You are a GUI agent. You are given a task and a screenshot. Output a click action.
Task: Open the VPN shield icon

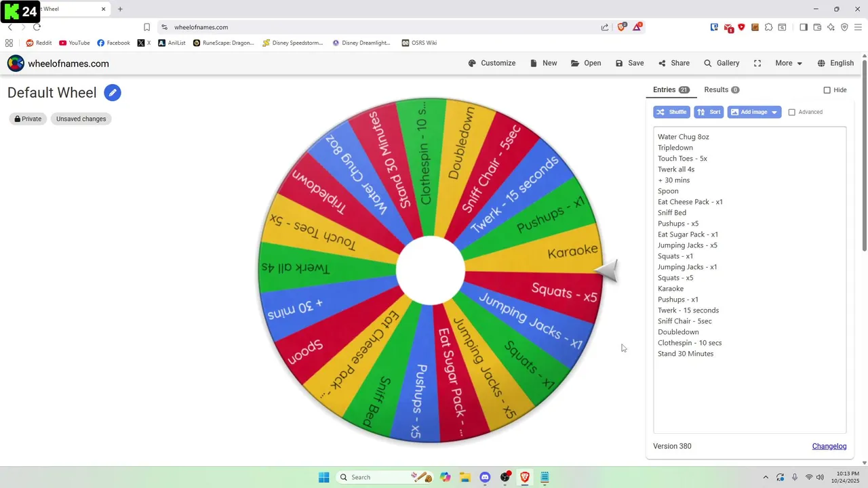(x=844, y=27)
